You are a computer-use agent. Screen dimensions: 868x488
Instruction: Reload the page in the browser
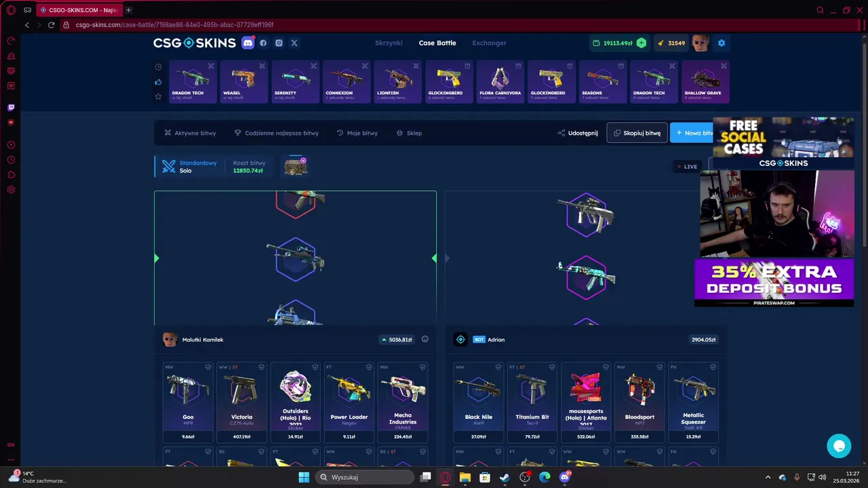point(51,25)
